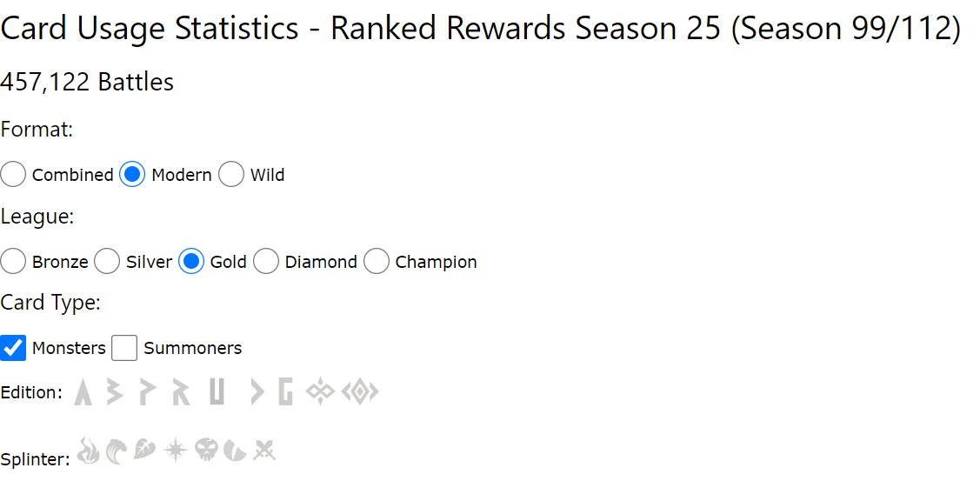
Task: Select the Neutral crossed swords icon
Action: coord(265,451)
